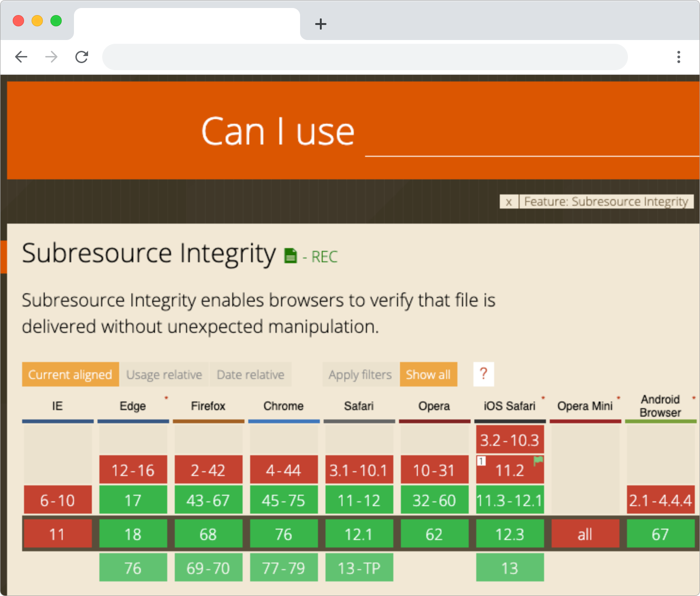Select the Firefox 43-67 cell
The image size is (700, 596).
[x=208, y=500]
